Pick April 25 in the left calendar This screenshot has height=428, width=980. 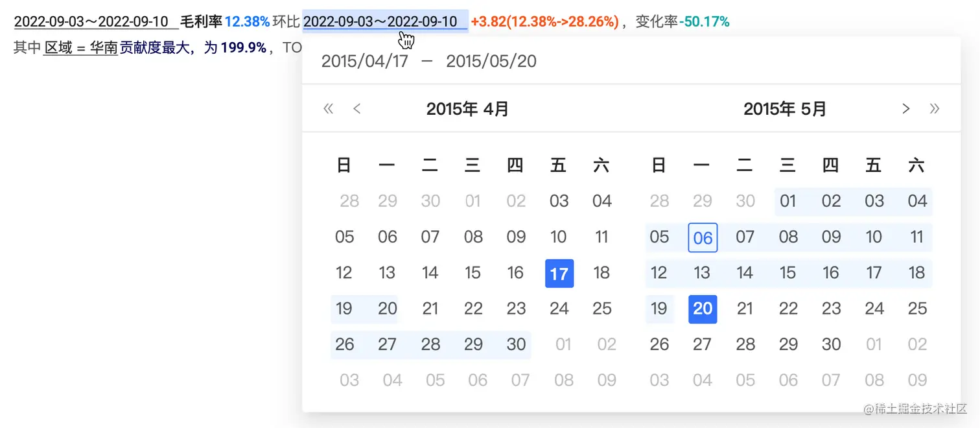point(602,309)
